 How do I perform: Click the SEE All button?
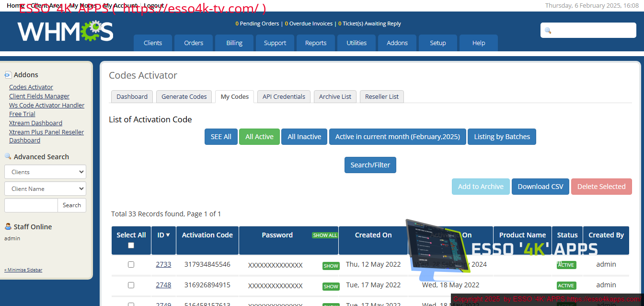pos(221,137)
